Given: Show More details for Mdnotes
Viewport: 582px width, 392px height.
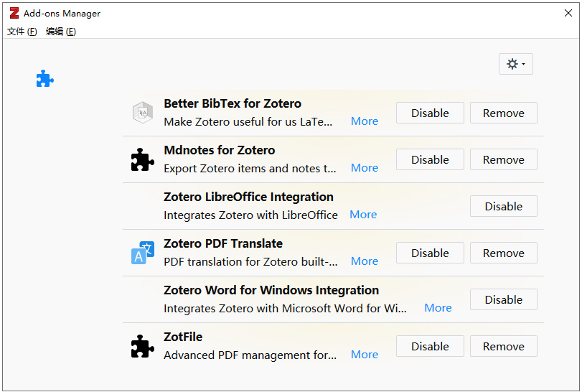Looking at the screenshot, I should pyautogui.click(x=365, y=168).
